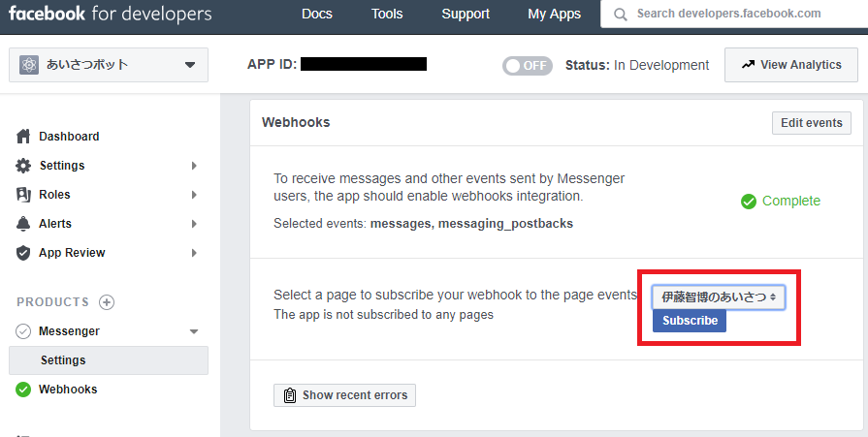Click "The app is not subscribed to any pages" text
The image size is (868, 437).
pyautogui.click(x=383, y=315)
